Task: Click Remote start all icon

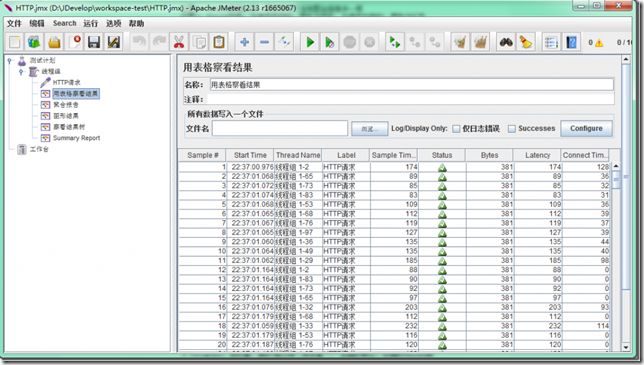Action: 395,42
